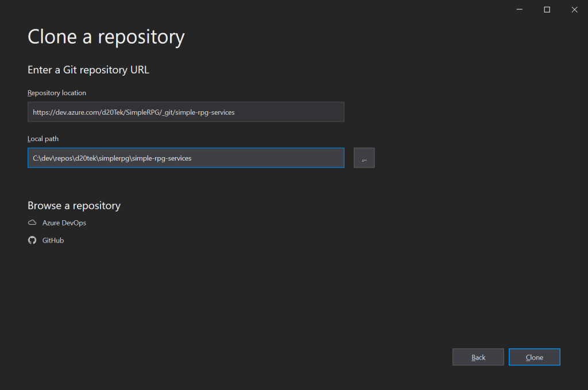Open the local path ellipsis browse button
This screenshot has width=588, height=390.
364,158
